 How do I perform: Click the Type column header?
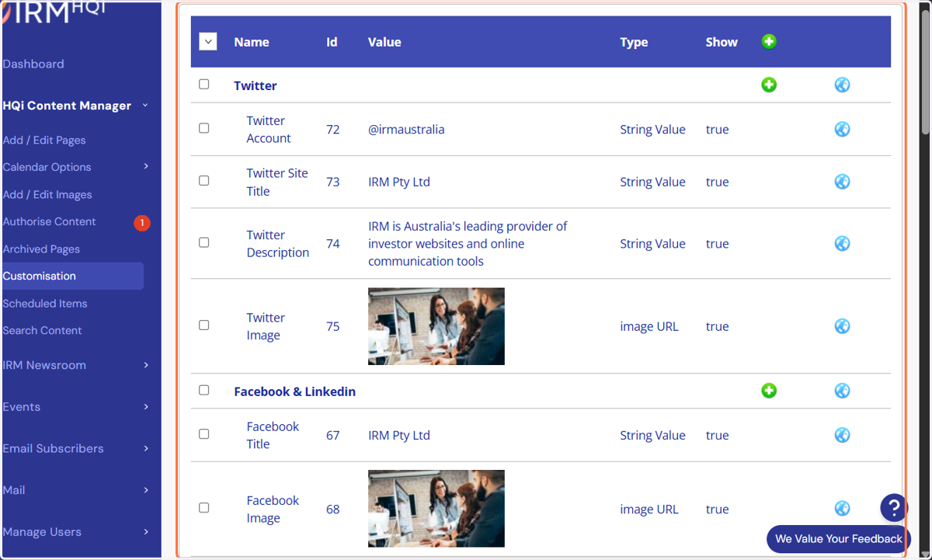(634, 42)
